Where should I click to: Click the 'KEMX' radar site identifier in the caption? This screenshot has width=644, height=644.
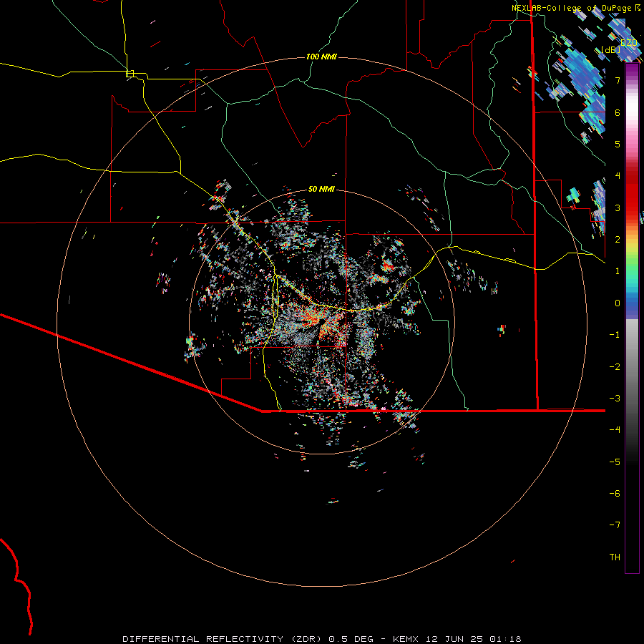click(406, 639)
